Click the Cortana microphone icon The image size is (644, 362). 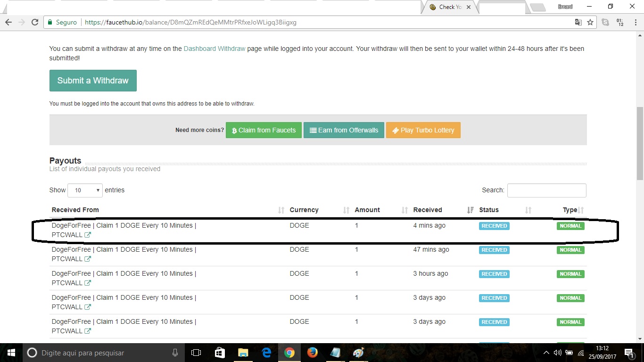coord(175,353)
